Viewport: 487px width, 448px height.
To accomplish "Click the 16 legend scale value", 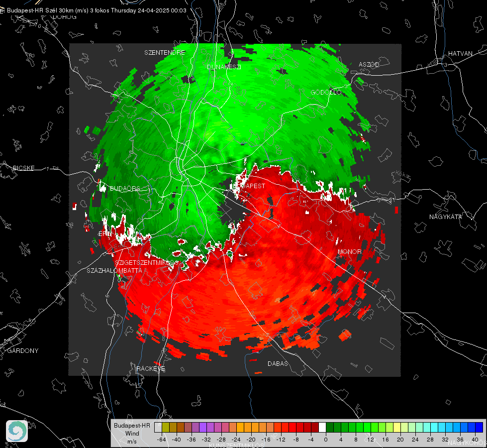I will tap(385, 440).
